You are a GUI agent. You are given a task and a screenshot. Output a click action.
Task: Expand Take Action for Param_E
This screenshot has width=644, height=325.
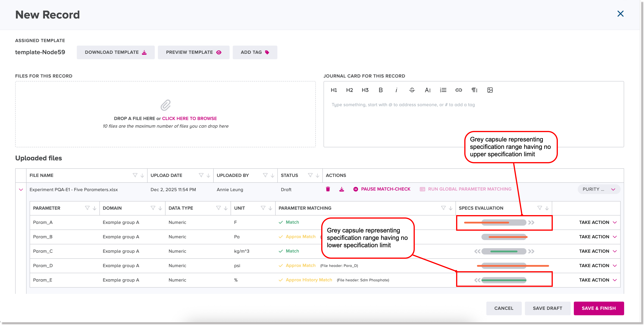point(598,280)
